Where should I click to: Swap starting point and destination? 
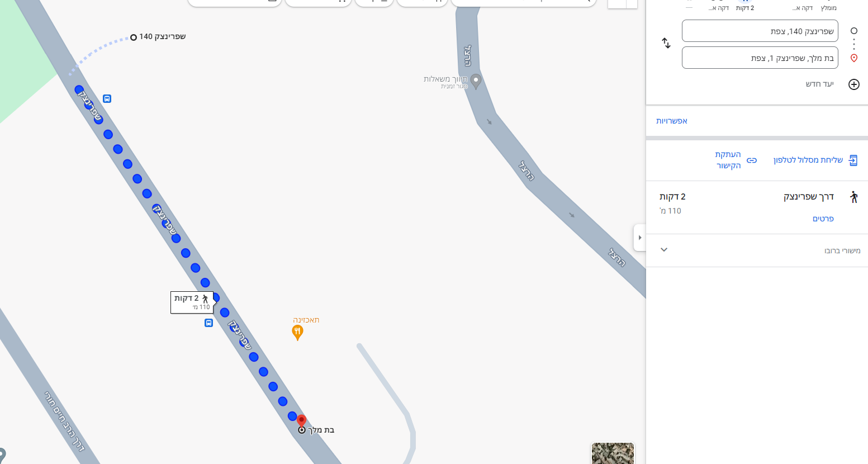coord(666,43)
